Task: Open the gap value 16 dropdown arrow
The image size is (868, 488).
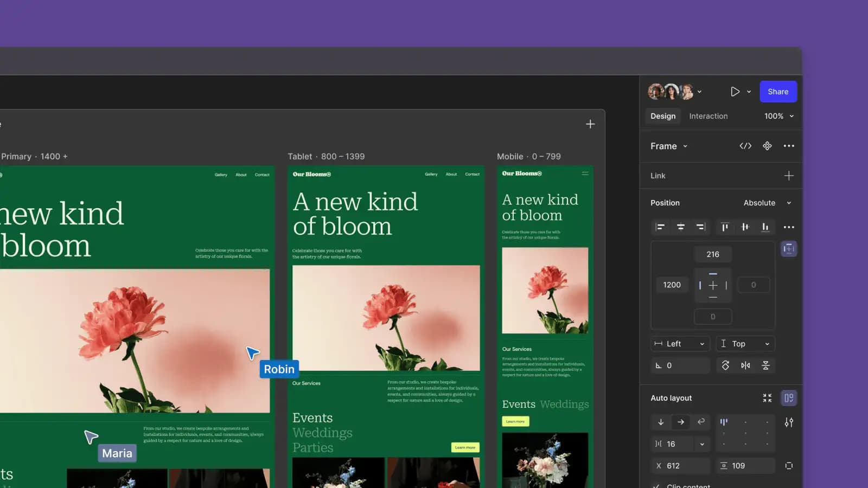Action: point(702,444)
